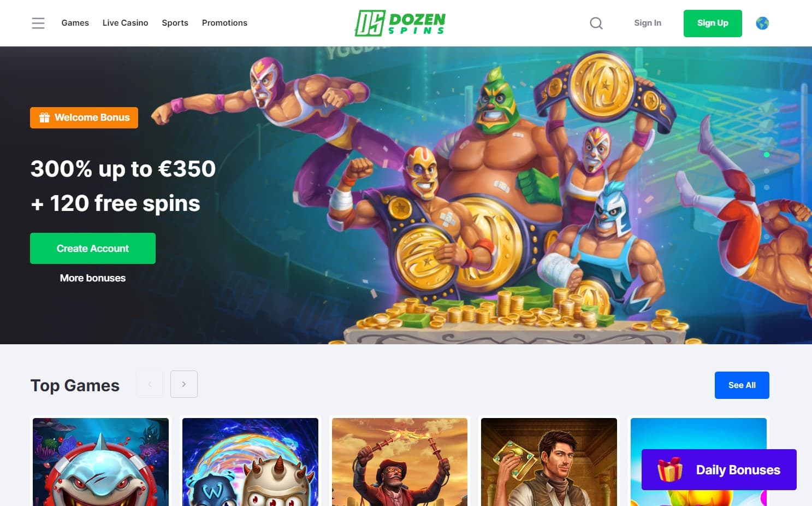
Task: Click the green Sign Up button
Action: (x=713, y=23)
